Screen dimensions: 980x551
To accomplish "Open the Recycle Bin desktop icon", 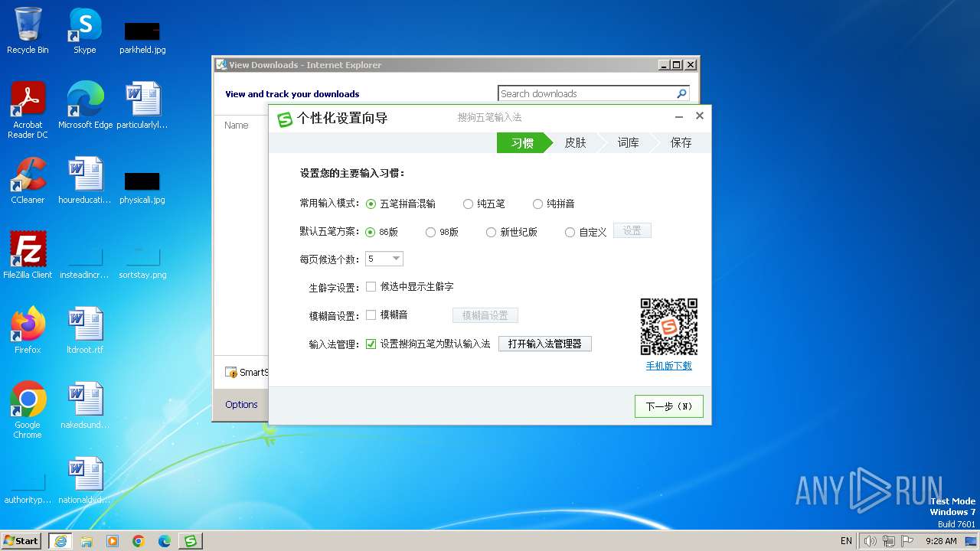I will [x=28, y=31].
